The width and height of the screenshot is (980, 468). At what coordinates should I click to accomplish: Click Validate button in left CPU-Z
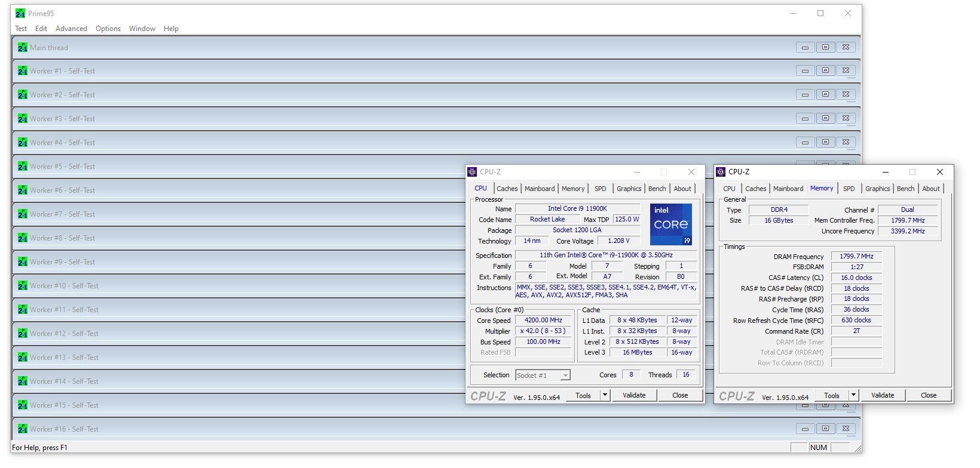634,395
